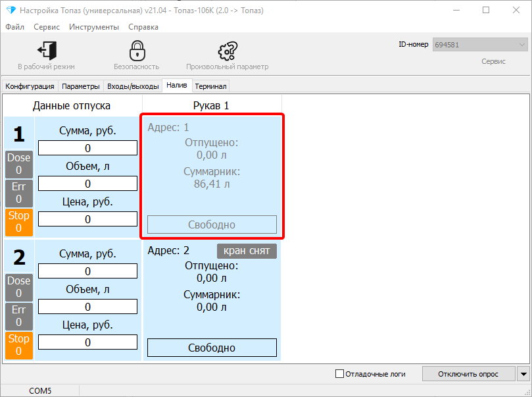The height and width of the screenshot is (397, 532).
Task: Click the Err button for row 1
Action: 19,193
